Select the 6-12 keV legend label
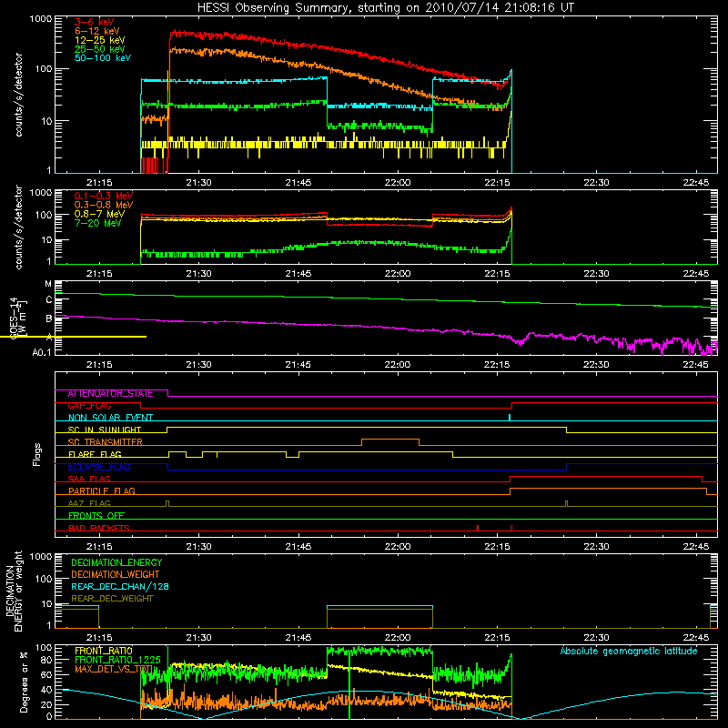Viewport: 728px width, 728px height. click(x=97, y=31)
